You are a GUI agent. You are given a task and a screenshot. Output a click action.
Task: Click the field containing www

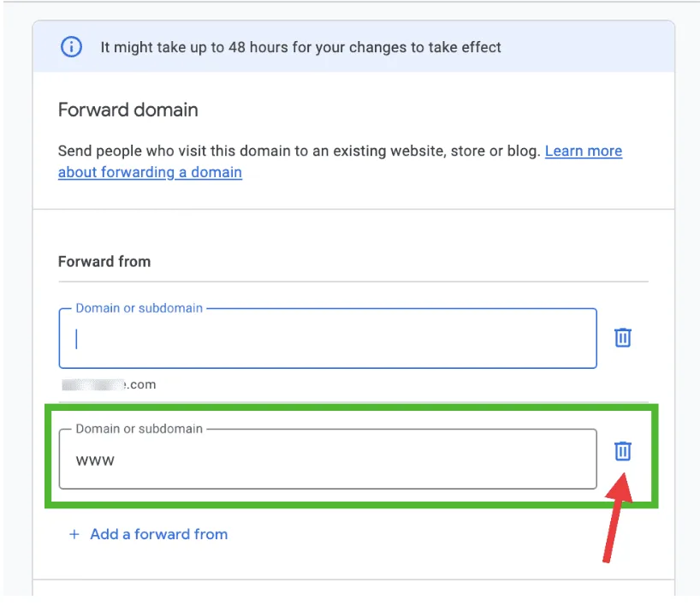(x=328, y=459)
